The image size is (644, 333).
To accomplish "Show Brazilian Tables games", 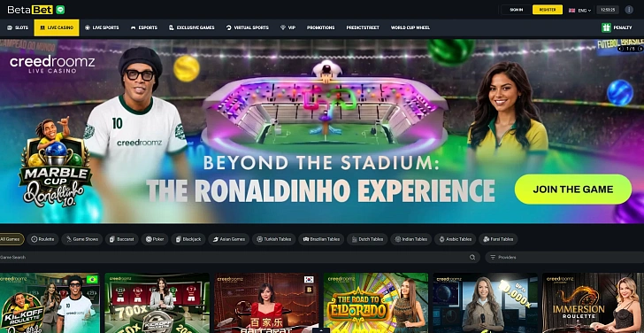I will [x=321, y=239].
